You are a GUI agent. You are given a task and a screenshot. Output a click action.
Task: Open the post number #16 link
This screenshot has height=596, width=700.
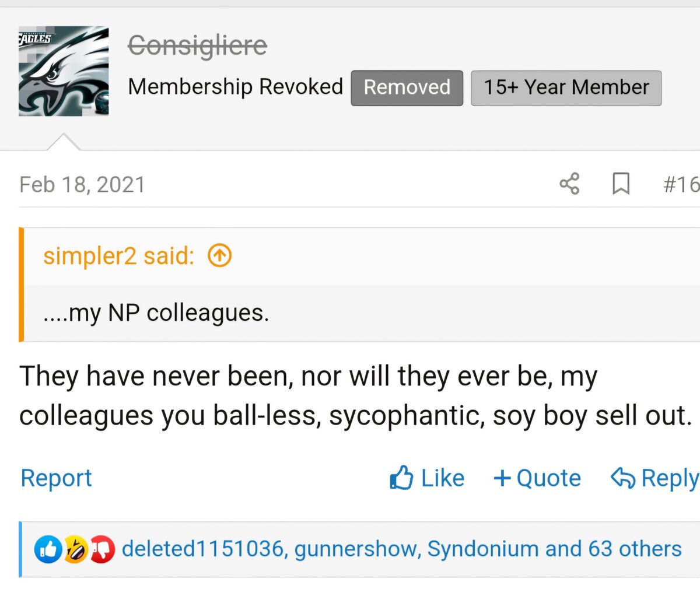[x=681, y=184]
